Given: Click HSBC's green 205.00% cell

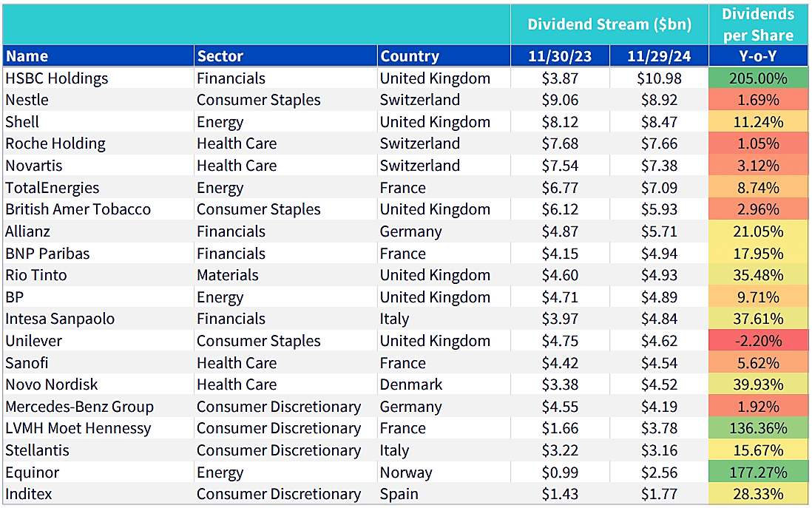Looking at the screenshot, I should click(758, 78).
